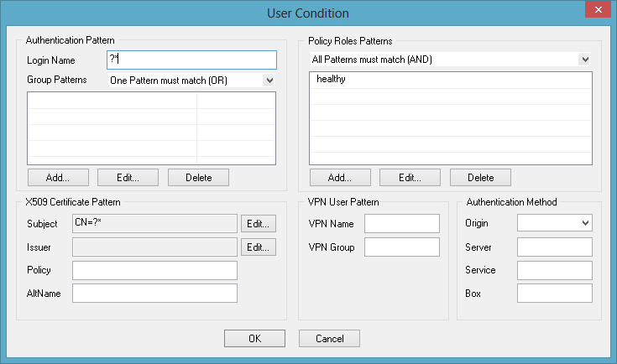Focus the AltName text field
Image resolution: width=617 pixels, height=364 pixels.
[154, 294]
